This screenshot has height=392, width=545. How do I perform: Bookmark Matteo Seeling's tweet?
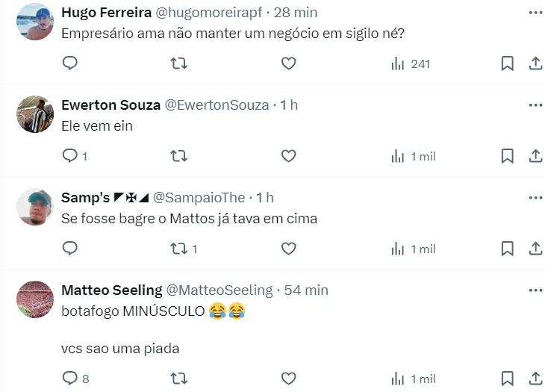click(507, 379)
